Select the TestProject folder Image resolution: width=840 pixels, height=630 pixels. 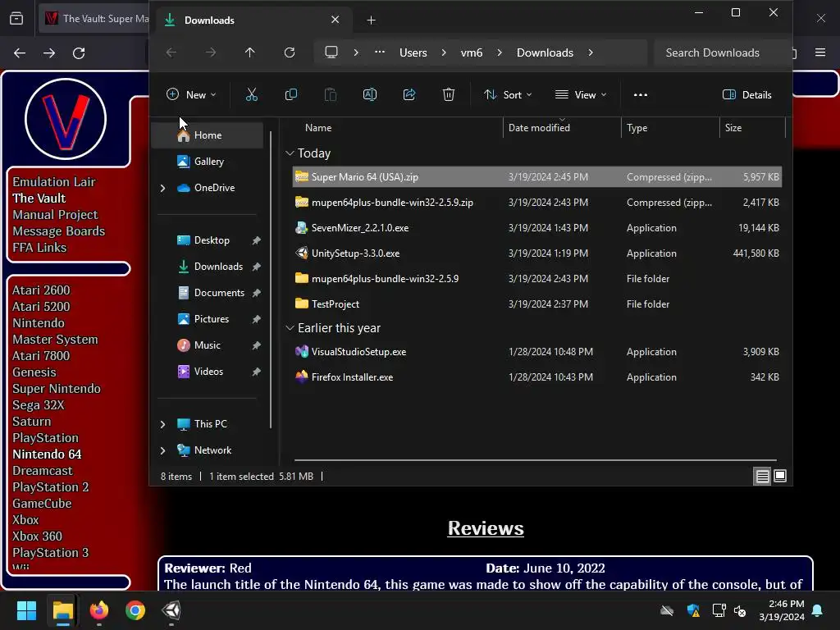pos(537,304)
